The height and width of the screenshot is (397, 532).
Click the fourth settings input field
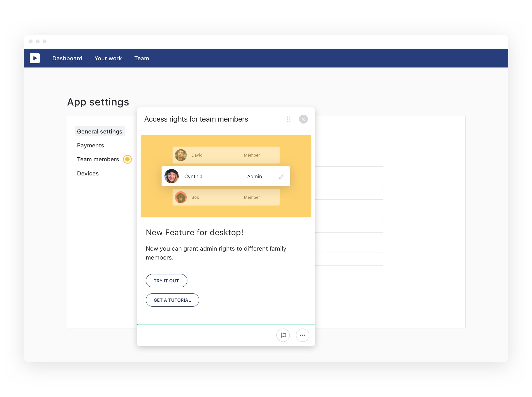349,259
